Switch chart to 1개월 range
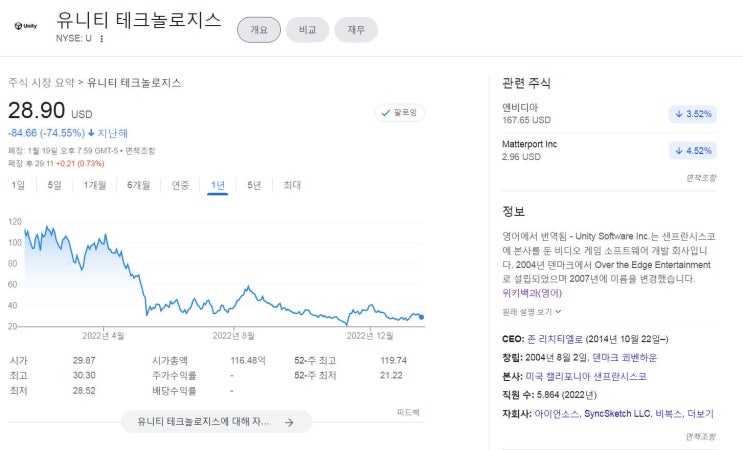743x450 pixels. (x=95, y=185)
